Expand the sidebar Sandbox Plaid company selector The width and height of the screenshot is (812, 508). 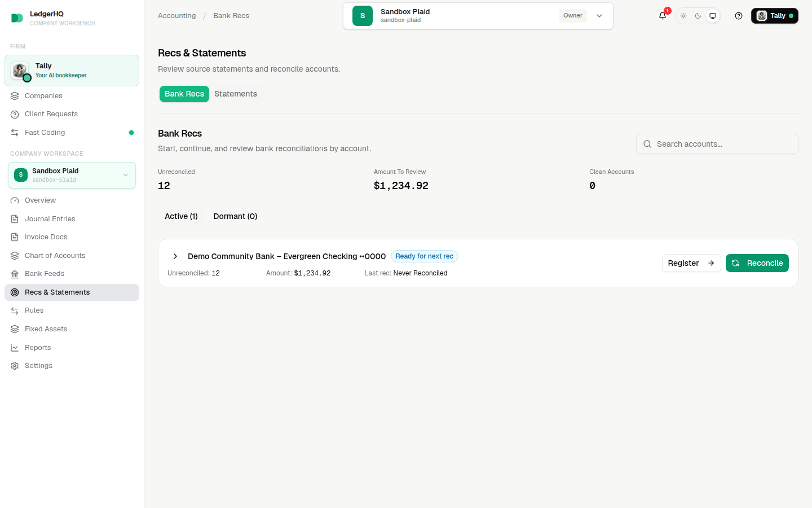coord(72,175)
